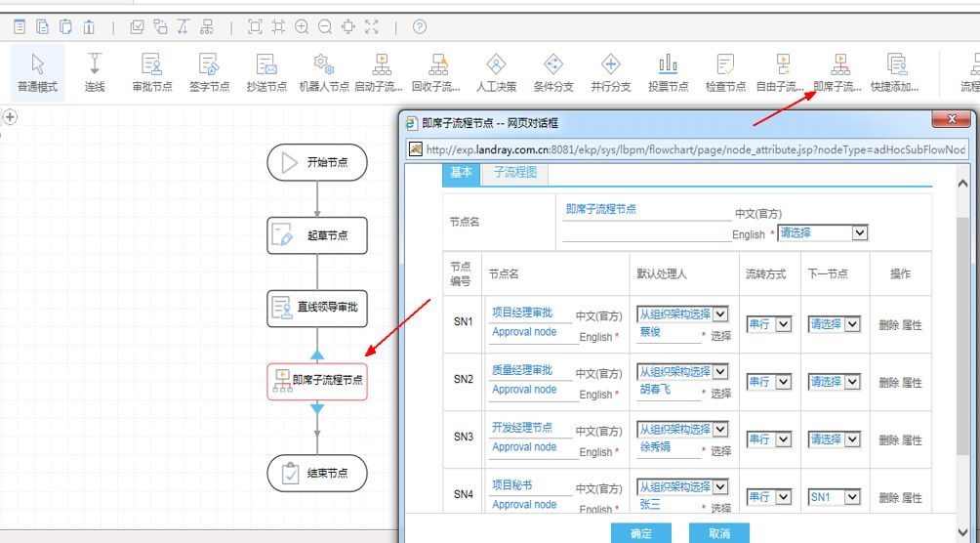Click the 抄送节点 copy-send node icon

pos(266,73)
